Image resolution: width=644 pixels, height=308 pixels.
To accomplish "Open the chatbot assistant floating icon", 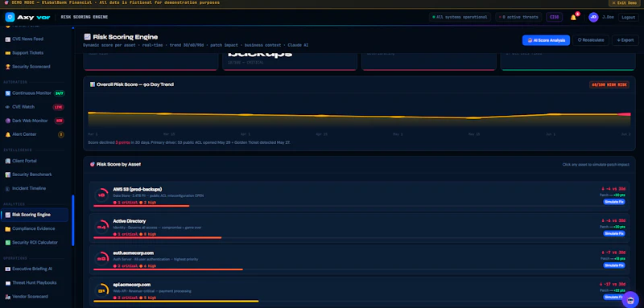I will 630,299.
